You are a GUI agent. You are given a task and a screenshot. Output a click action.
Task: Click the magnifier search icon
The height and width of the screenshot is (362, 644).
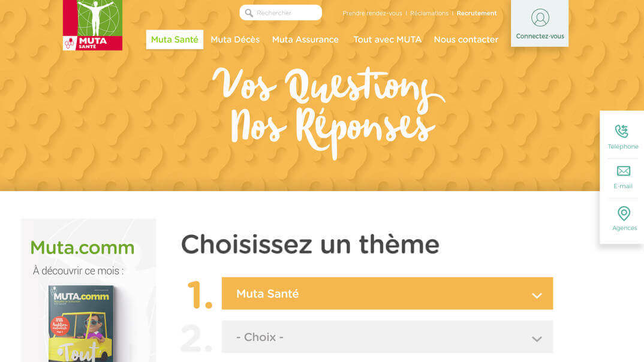pyautogui.click(x=249, y=13)
